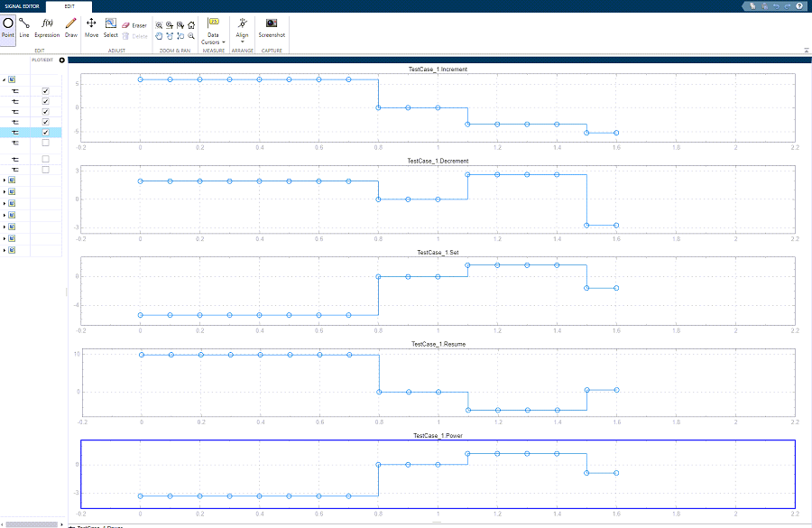Switch to the Edit tab

point(69,5)
